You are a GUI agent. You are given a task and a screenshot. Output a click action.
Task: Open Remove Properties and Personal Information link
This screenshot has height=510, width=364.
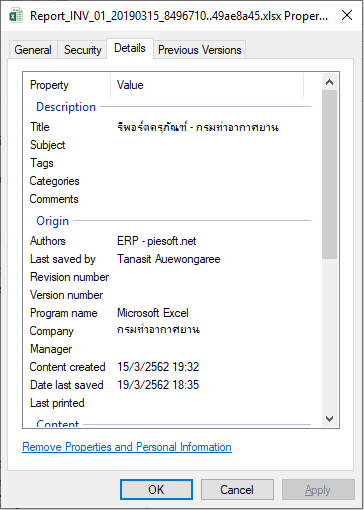pyautogui.click(x=127, y=447)
